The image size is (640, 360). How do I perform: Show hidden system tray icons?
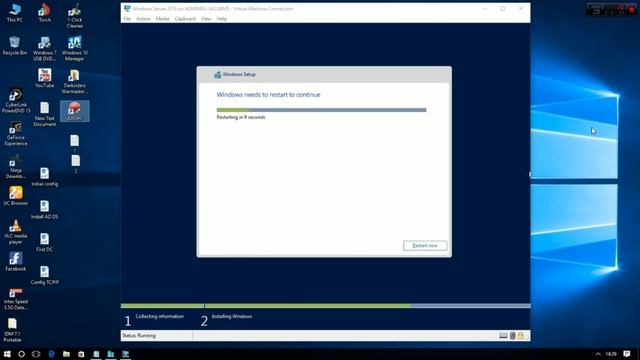(598, 354)
